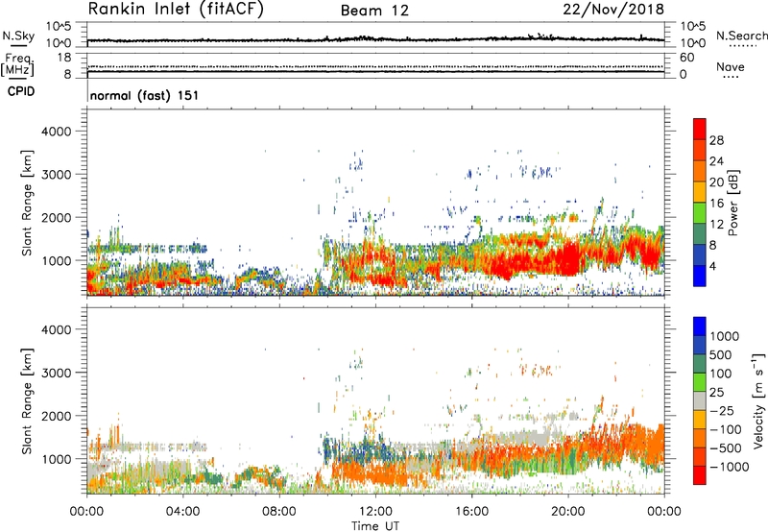Click the date "22/Nov/2018"

pyautogui.click(x=613, y=10)
